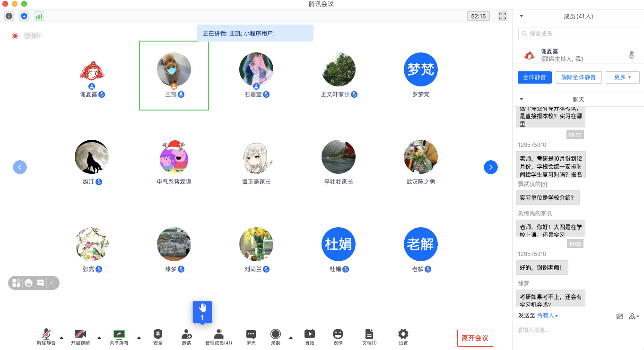Click the send image icon in chat
The height and width of the screenshot is (350, 644).
619,316
